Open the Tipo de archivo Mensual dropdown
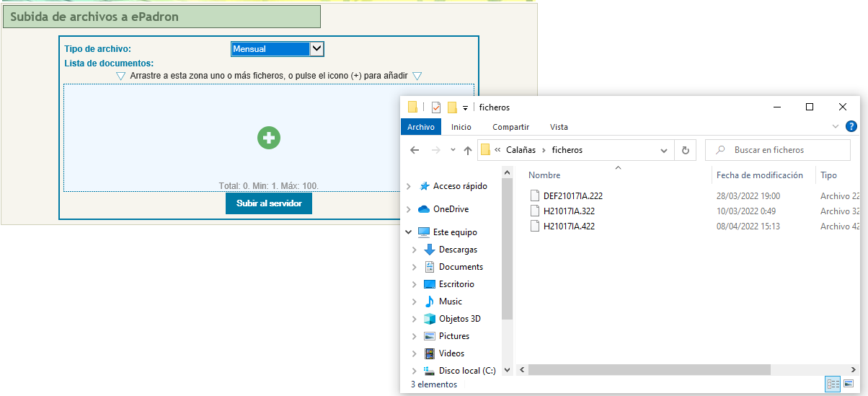 click(x=278, y=49)
